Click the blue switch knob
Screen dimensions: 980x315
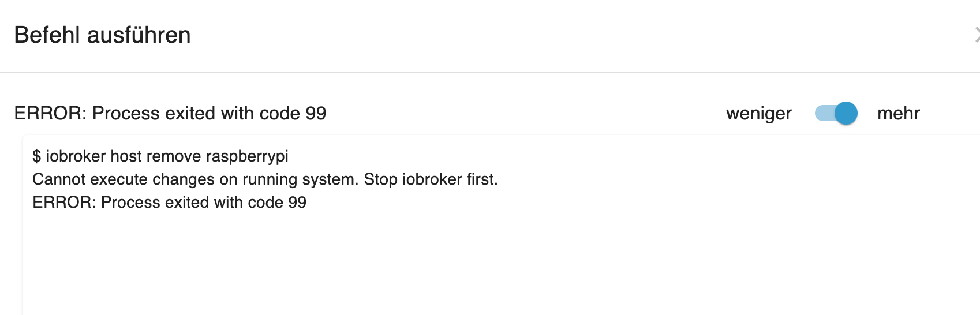pos(846,113)
